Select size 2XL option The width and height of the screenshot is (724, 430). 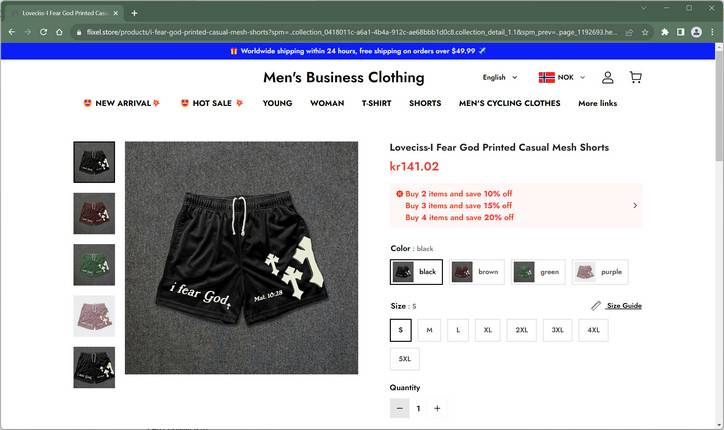[x=521, y=330]
